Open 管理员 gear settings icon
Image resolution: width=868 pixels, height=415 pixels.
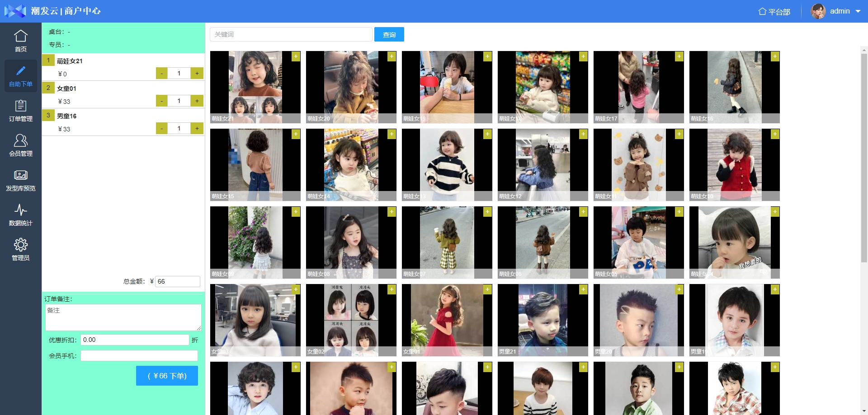pos(21,245)
